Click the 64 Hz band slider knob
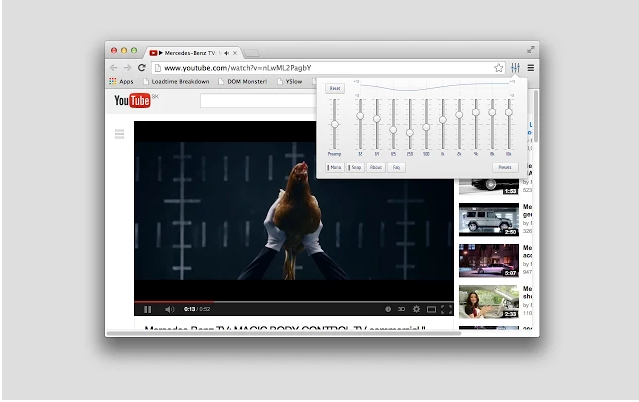The height and width of the screenshot is (402, 639). click(x=377, y=119)
